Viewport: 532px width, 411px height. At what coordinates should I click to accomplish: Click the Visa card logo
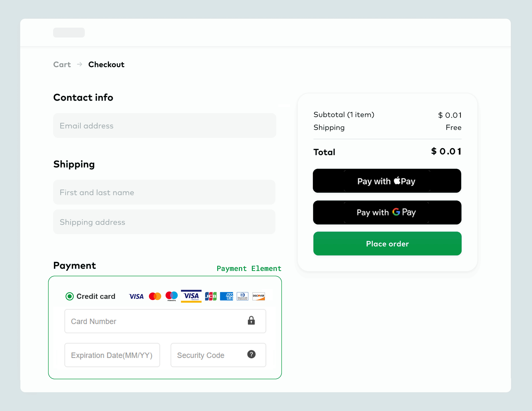click(136, 296)
